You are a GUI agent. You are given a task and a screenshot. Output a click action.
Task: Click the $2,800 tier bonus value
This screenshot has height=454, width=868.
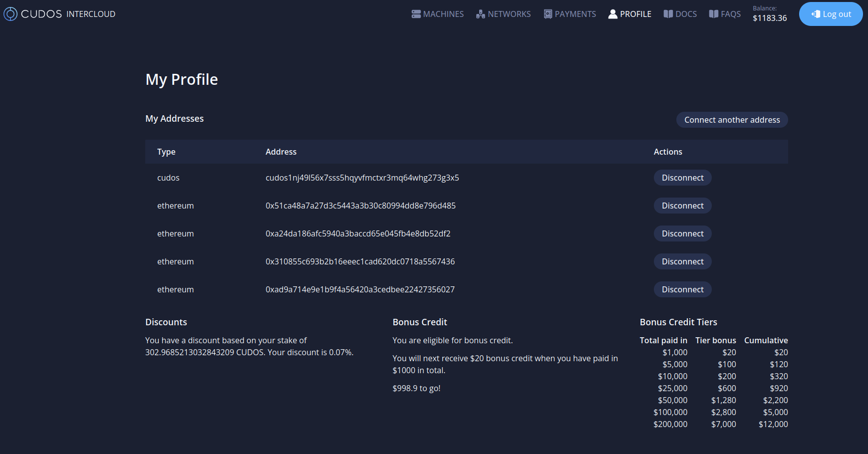[x=724, y=412]
